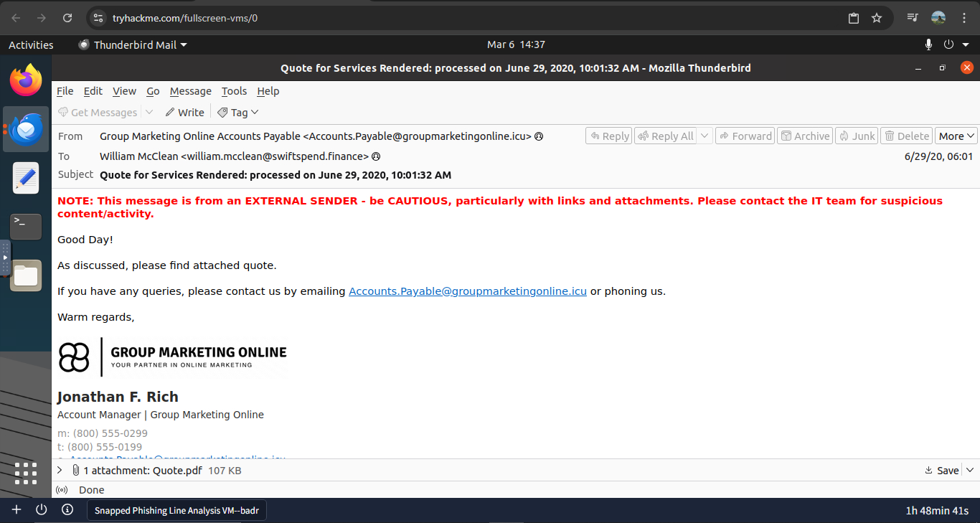This screenshot has width=980, height=523.
Task: Open the More actions dropdown
Action: coord(956,136)
